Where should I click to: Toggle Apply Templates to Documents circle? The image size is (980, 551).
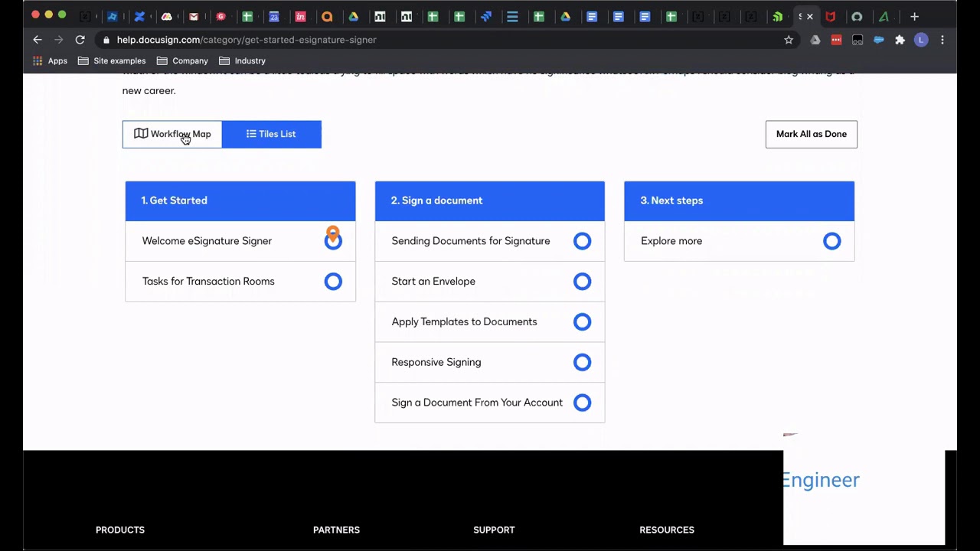coord(583,322)
